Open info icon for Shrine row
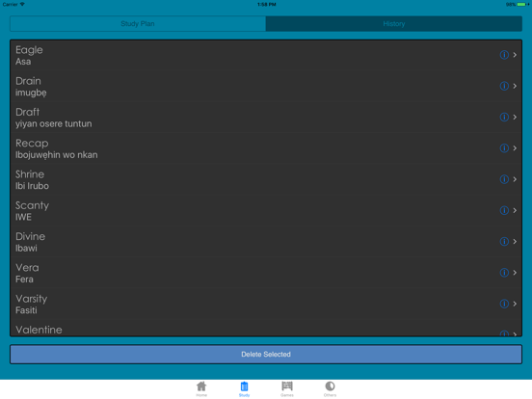 (504, 179)
